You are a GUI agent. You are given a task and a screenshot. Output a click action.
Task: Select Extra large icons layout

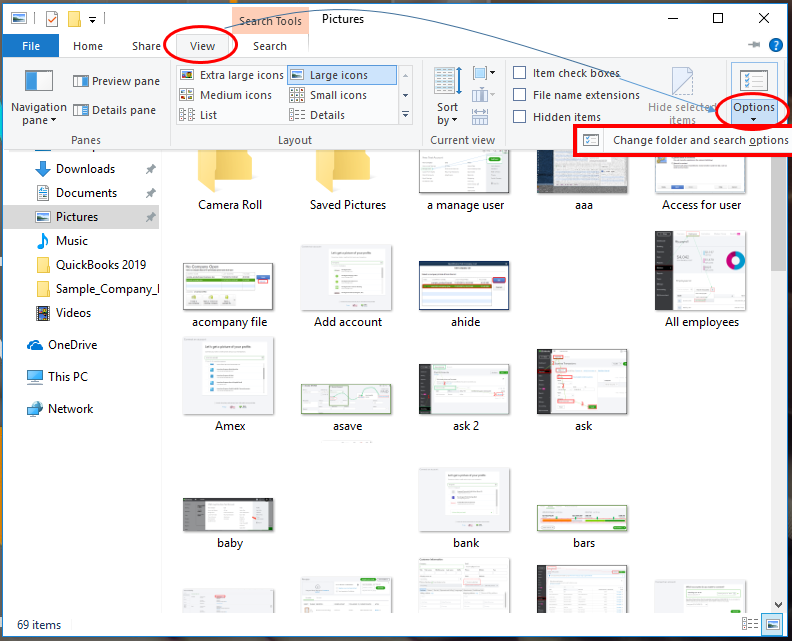coord(232,75)
